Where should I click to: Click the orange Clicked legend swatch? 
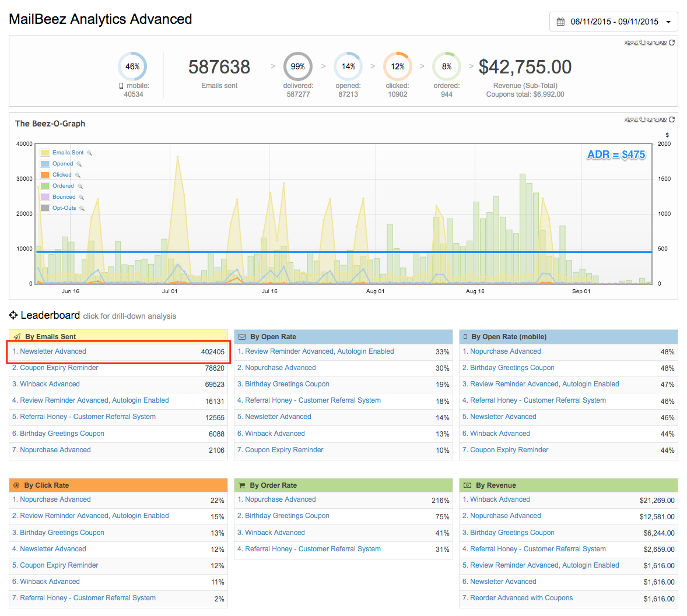tap(45, 175)
